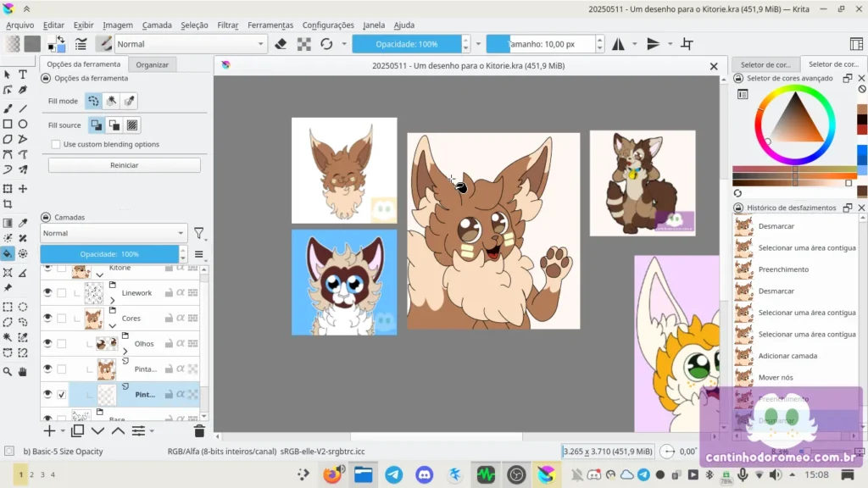
Task: Open layer blending mode Normal dropdown
Action: point(114,234)
